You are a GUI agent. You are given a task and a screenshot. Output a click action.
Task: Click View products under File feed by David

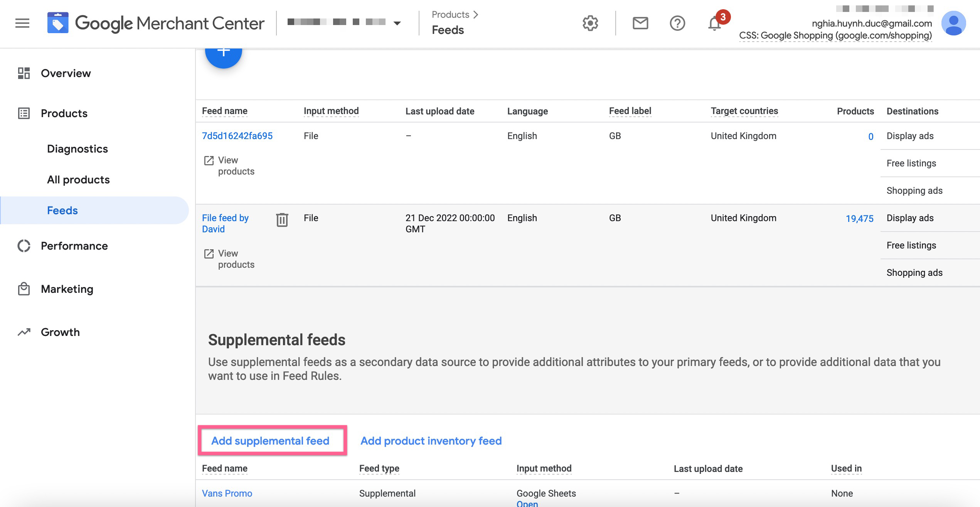click(236, 259)
